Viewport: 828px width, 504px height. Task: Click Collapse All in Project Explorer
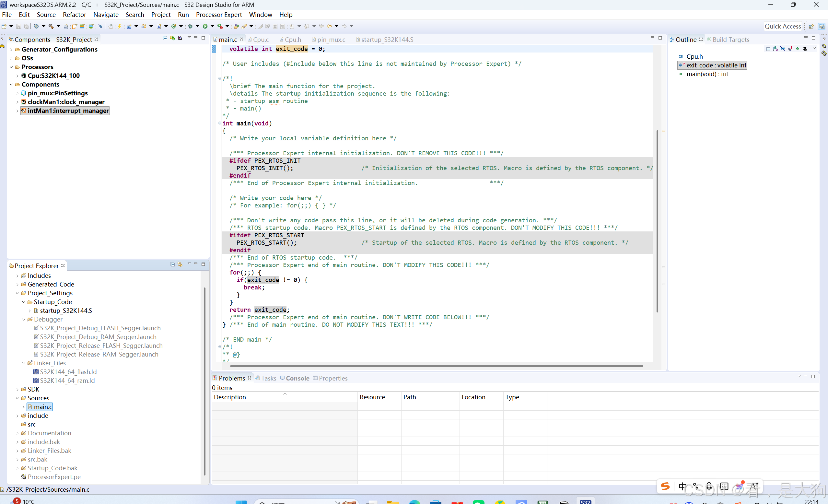tap(172, 264)
